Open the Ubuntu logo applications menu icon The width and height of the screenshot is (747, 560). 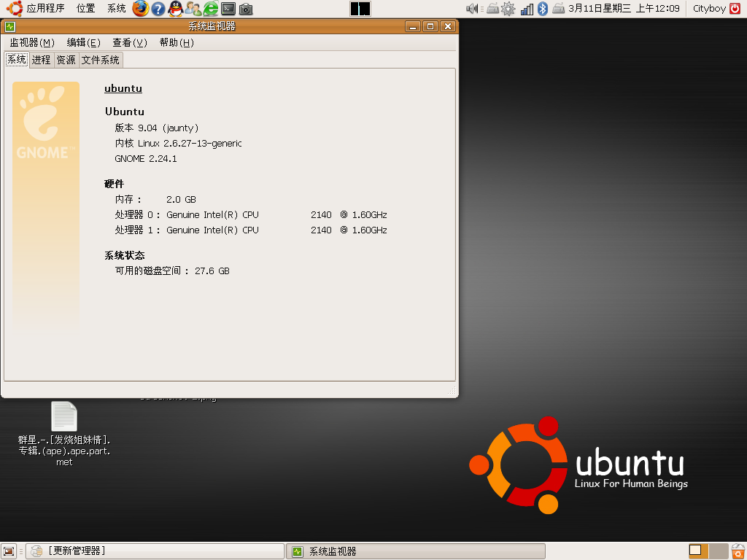point(15,9)
